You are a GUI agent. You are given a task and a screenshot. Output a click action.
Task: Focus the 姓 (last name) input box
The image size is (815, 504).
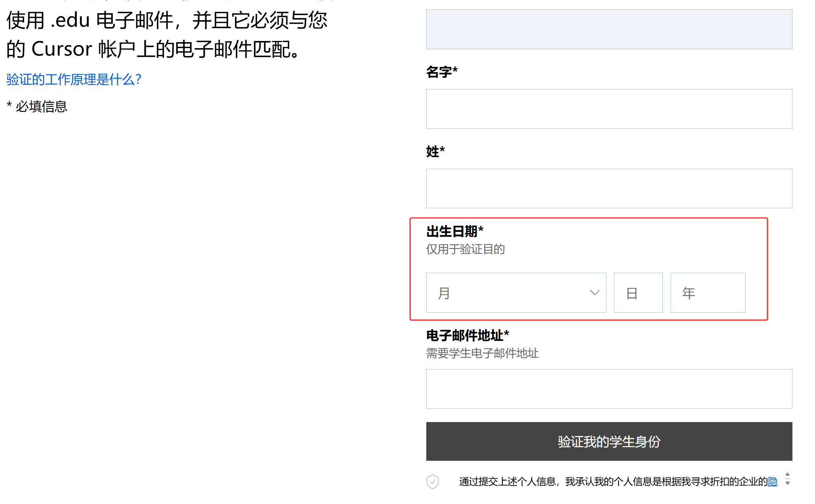point(609,188)
